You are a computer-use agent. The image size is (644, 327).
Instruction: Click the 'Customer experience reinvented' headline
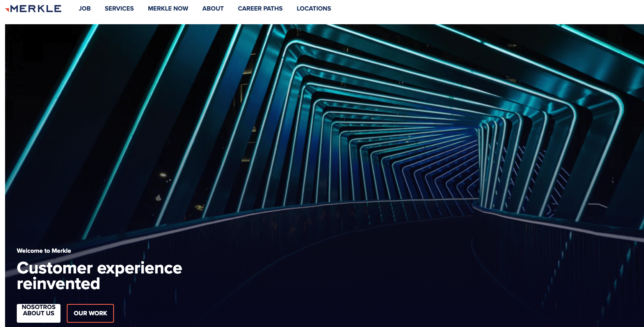99,276
